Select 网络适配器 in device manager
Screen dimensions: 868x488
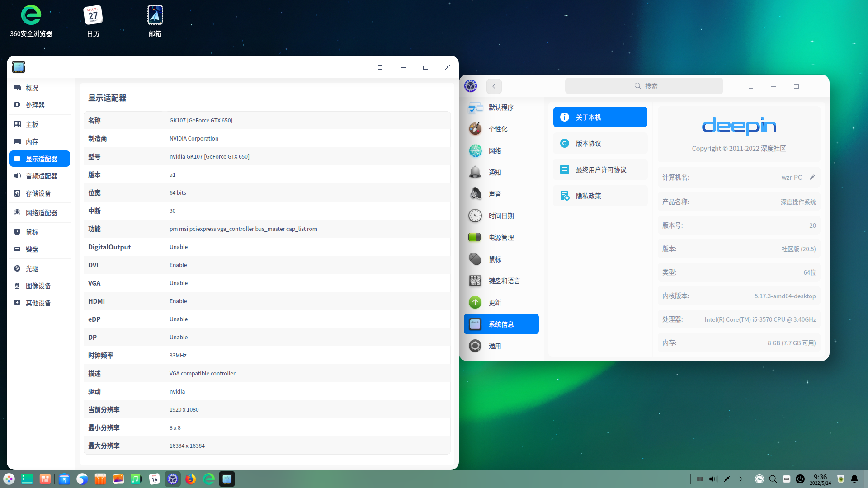click(x=40, y=212)
